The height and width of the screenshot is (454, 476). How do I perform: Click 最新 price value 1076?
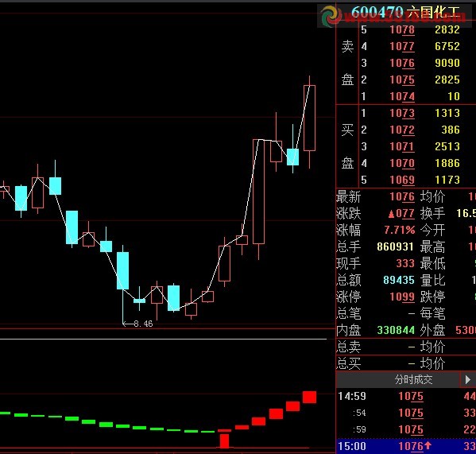coord(402,197)
